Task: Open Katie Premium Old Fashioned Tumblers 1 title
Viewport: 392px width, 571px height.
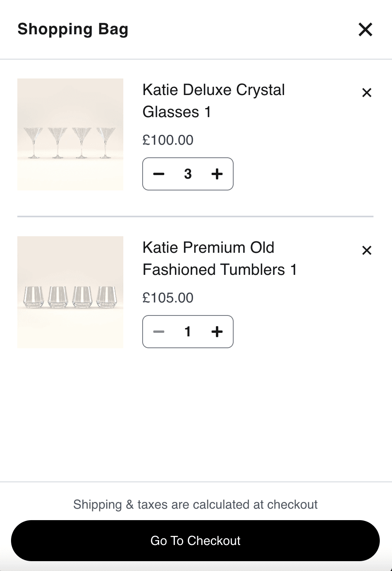Action: [x=219, y=259]
